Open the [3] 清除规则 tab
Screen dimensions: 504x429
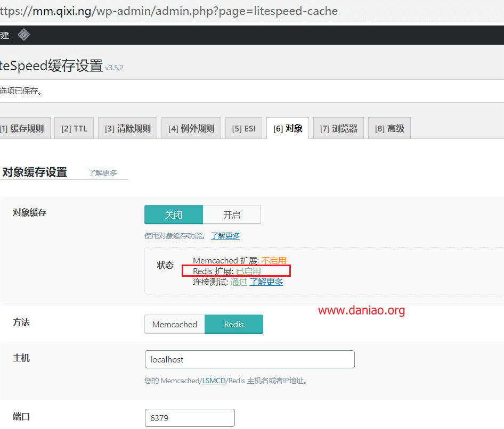click(x=128, y=128)
